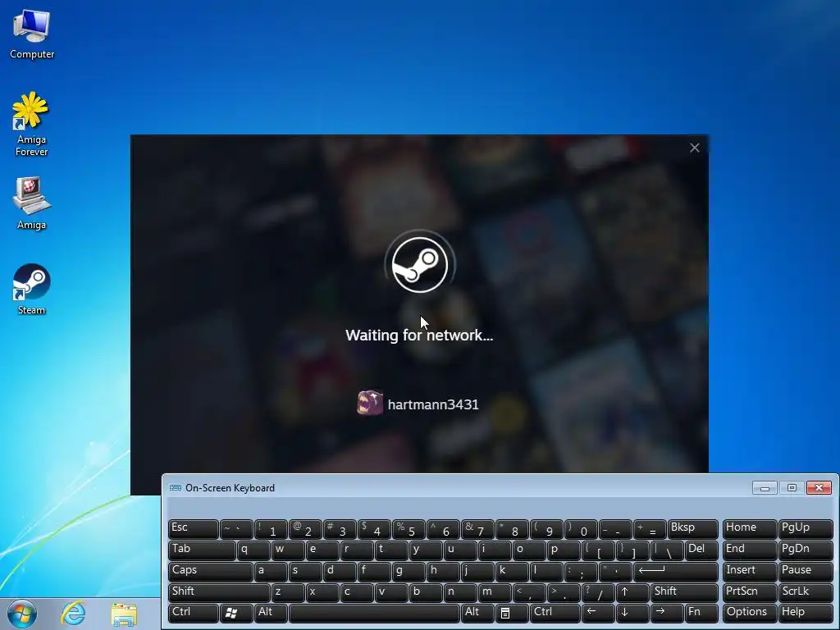Tap the number 0 key
Screen dimensions: 840x630
pos(581,529)
